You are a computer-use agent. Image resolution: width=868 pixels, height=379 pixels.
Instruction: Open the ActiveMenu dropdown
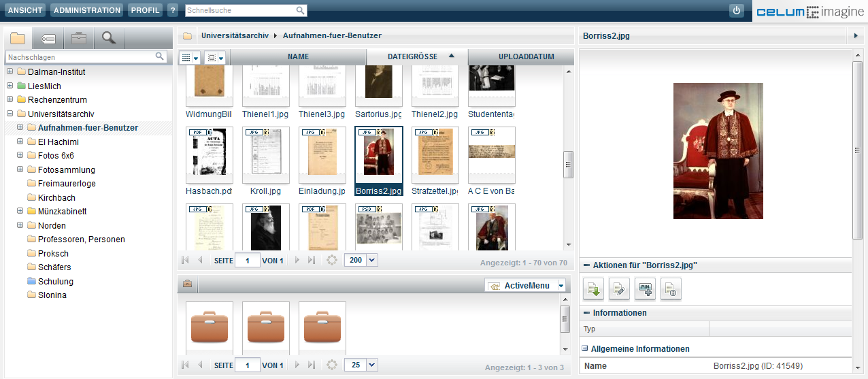pos(561,286)
